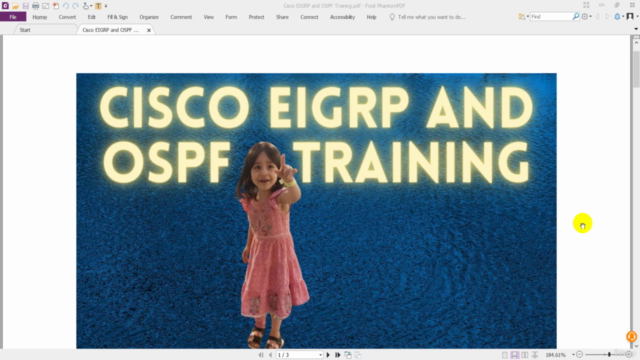Select single page view mode icon

[x=505, y=355]
